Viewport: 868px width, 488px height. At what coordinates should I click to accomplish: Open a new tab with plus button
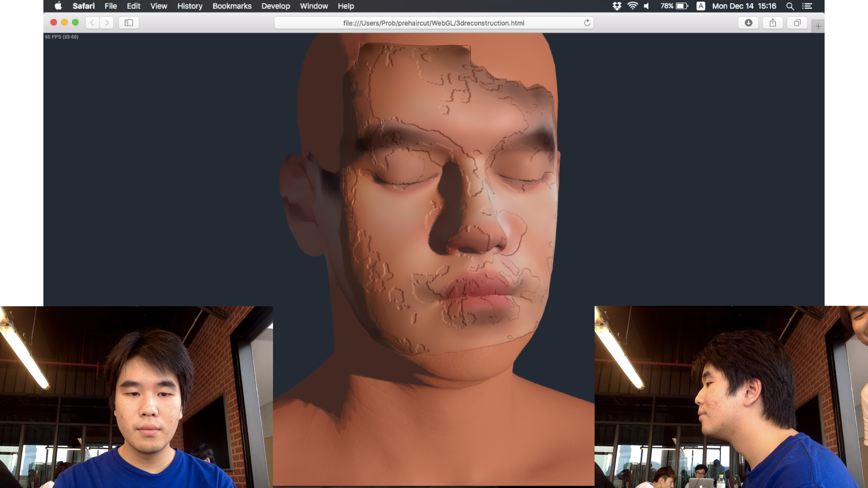point(818,26)
